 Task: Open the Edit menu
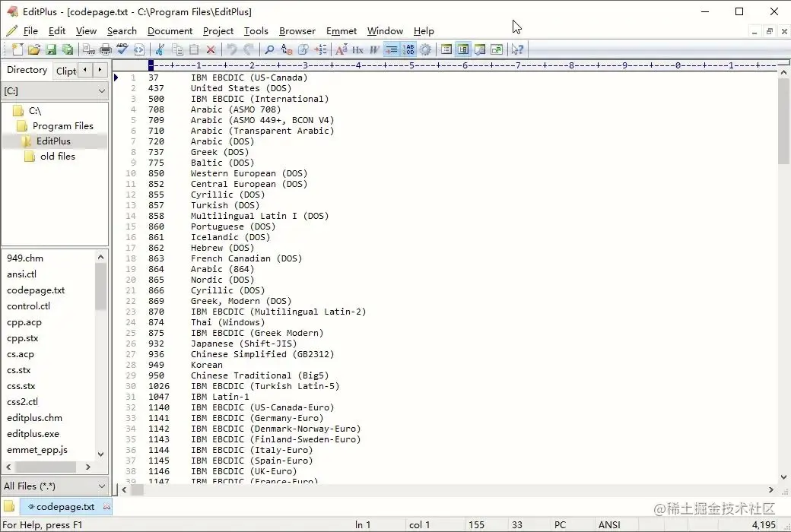pos(57,30)
